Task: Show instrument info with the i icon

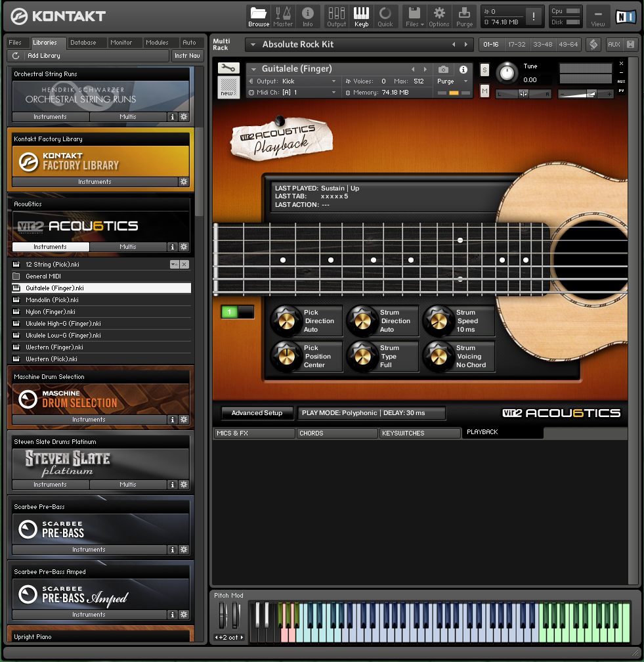Action: pos(463,69)
